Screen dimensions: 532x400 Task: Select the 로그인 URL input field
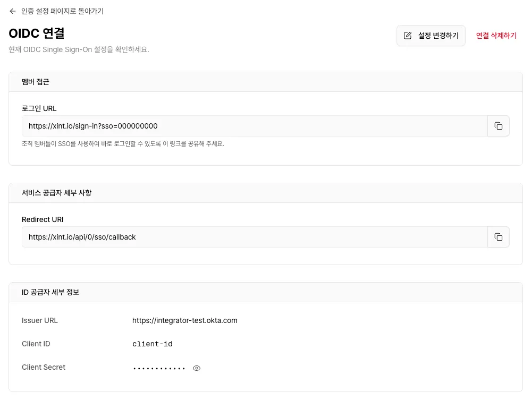(254, 126)
